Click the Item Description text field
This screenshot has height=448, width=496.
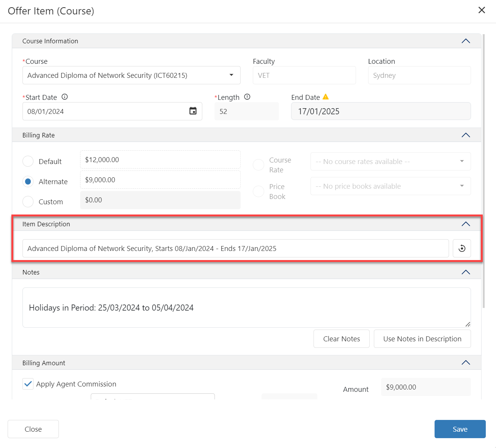coord(235,248)
